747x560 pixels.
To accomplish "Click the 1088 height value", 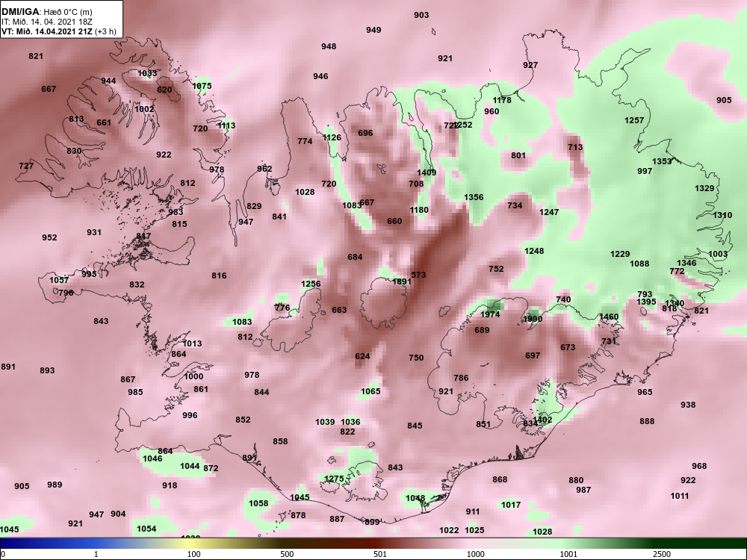I will point(639,264).
